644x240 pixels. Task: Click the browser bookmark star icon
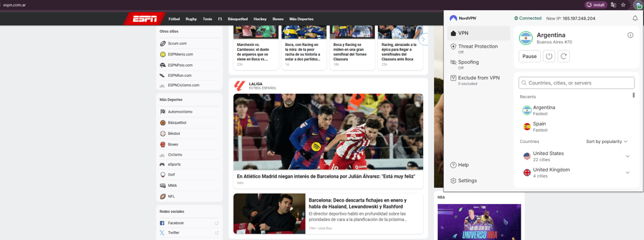[x=623, y=5]
